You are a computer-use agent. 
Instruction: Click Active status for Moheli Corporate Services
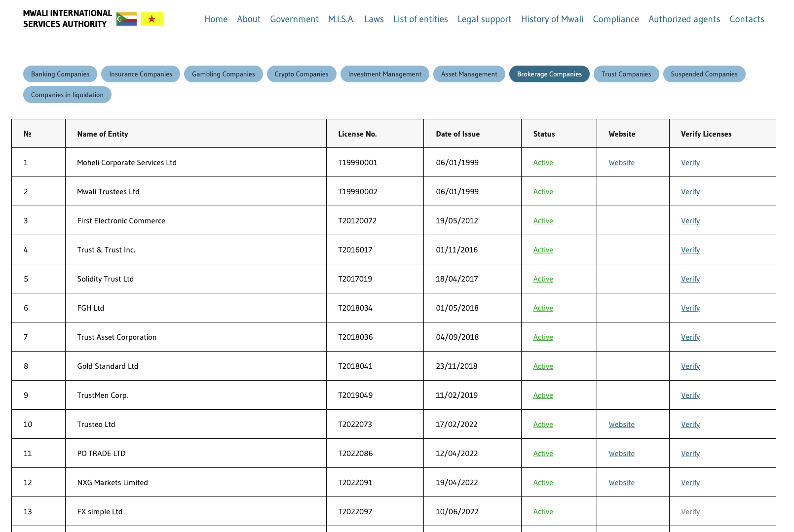click(x=543, y=163)
